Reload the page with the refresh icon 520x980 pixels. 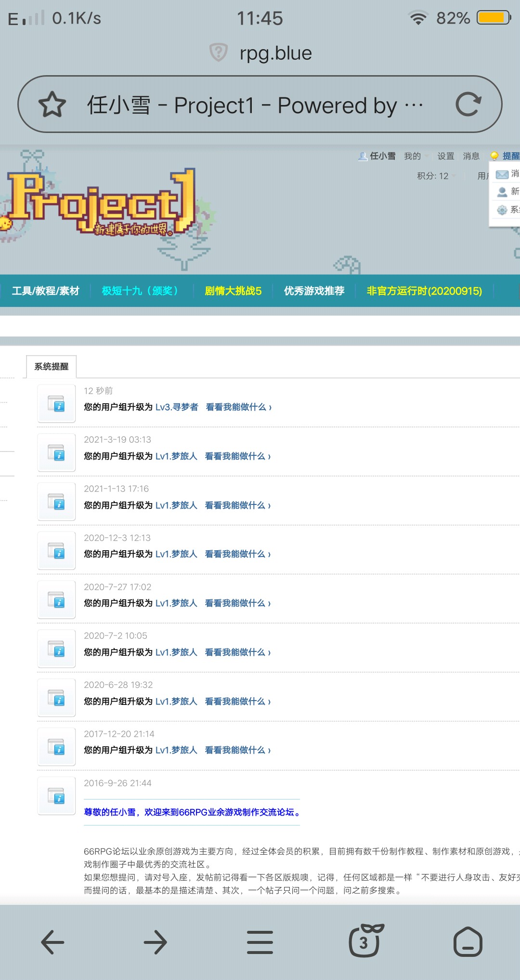[468, 104]
